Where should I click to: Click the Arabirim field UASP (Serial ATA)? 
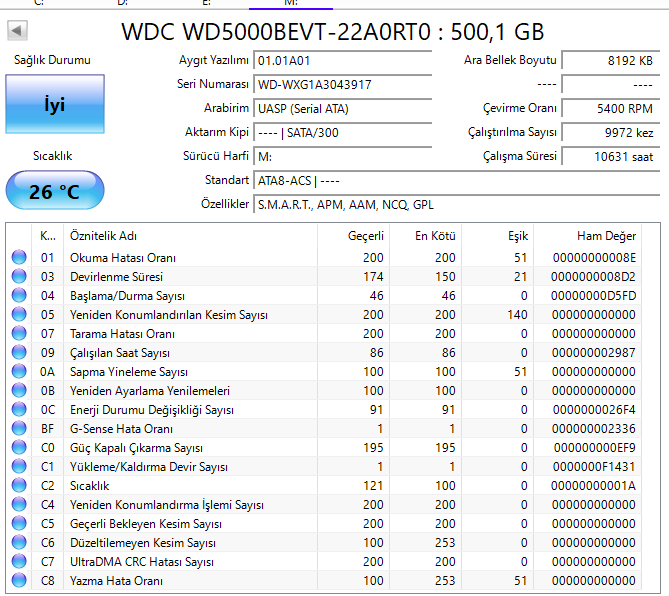tap(343, 109)
